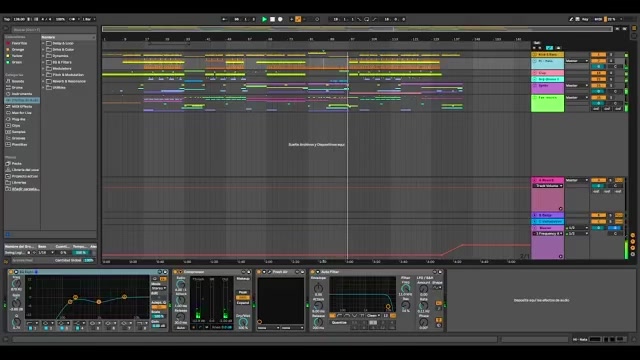Open the Clips category
Image resolution: width=640 pixels, height=360 pixels.
16,125
